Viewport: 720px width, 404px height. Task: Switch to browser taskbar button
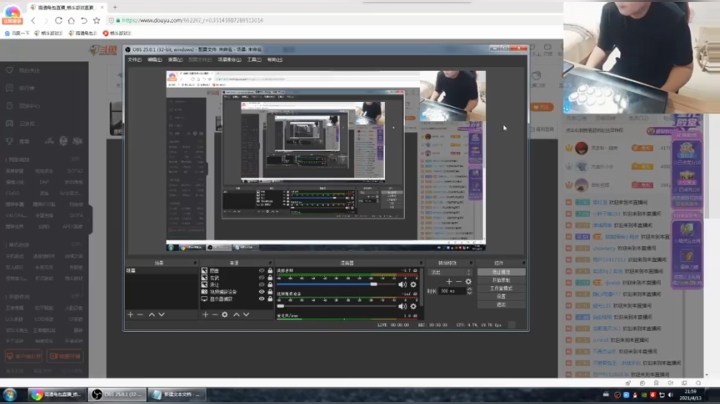tap(56, 394)
